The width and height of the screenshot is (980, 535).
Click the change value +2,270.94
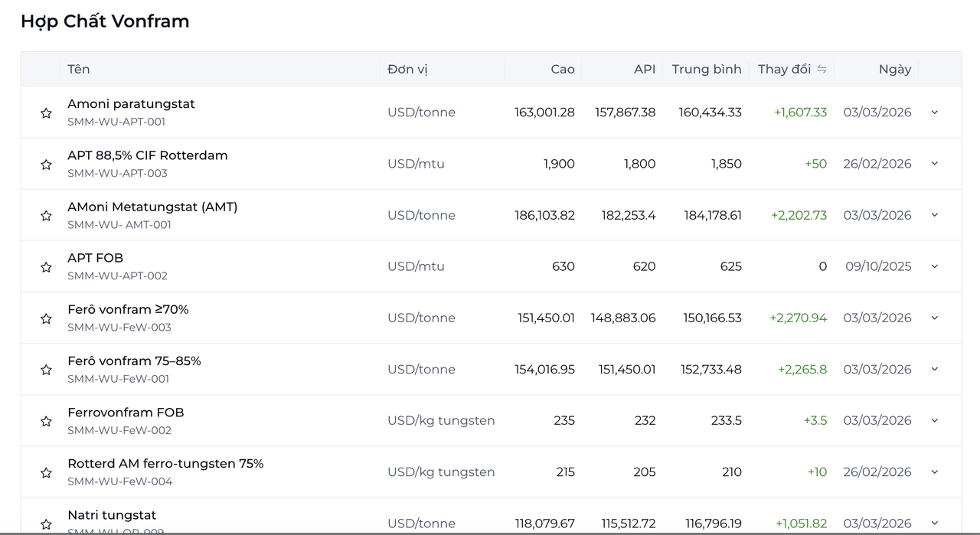(x=798, y=318)
